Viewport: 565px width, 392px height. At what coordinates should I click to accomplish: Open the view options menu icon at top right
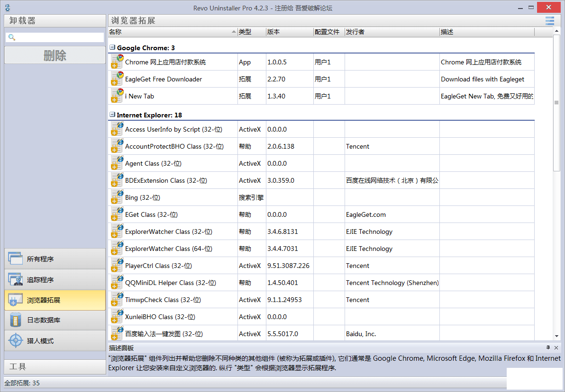tap(549, 20)
